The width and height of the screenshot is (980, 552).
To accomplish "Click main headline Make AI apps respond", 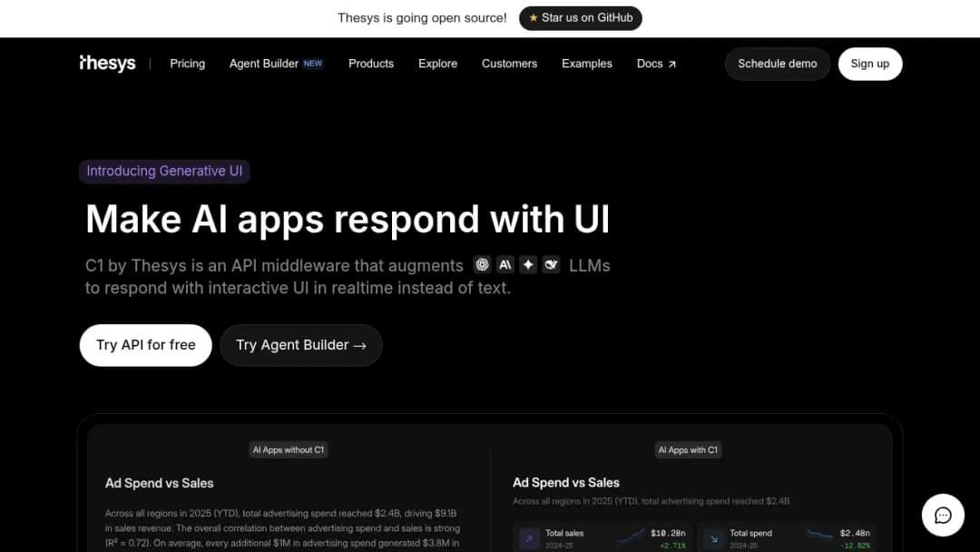I will click(x=348, y=220).
